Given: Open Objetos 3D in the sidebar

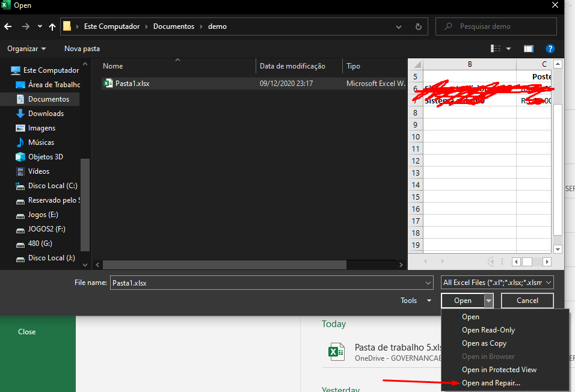Looking at the screenshot, I should tap(39, 157).
